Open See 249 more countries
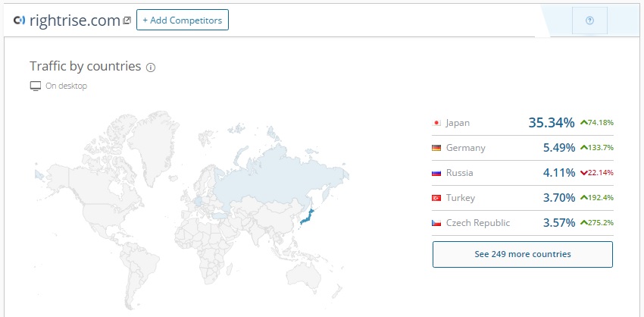This screenshot has height=317, width=644. click(523, 254)
